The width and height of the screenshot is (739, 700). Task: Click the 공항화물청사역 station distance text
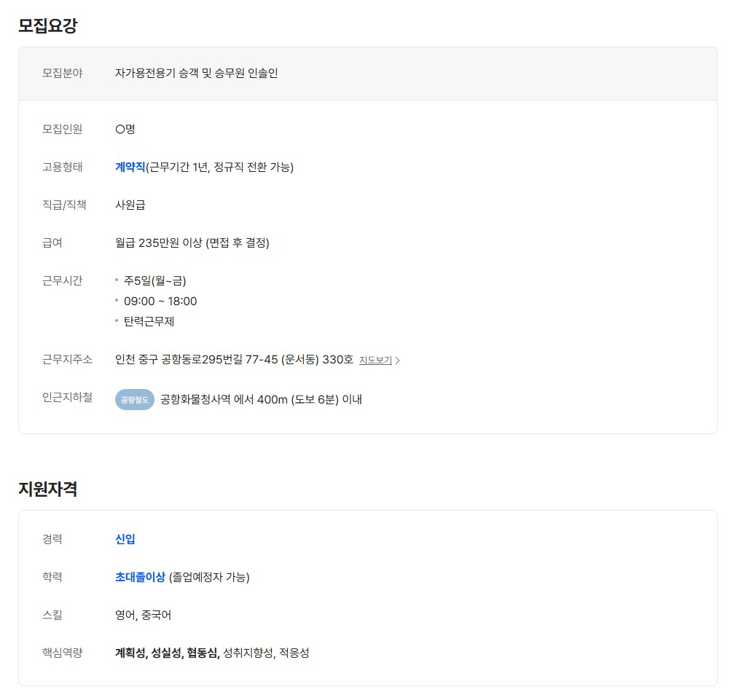pyautogui.click(x=261, y=399)
